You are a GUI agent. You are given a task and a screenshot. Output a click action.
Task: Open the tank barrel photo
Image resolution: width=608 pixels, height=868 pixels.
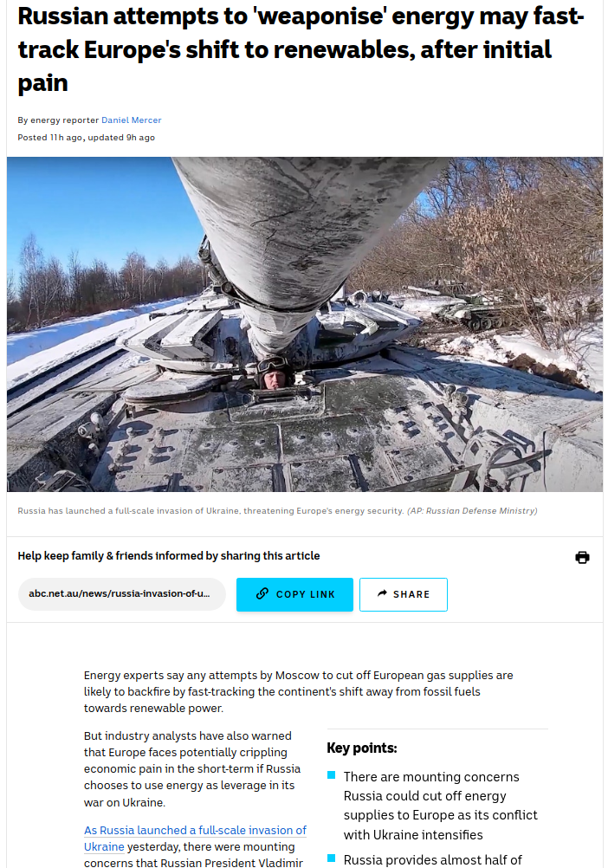click(304, 324)
